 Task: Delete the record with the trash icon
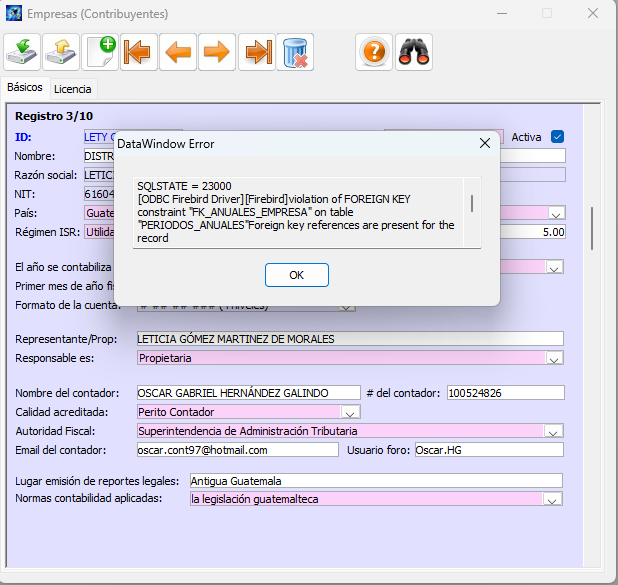(296, 52)
